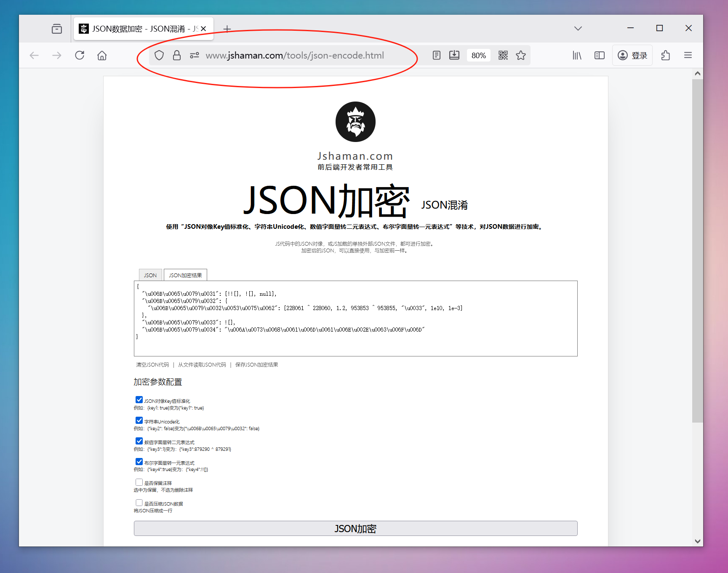Switch to the JSON tab
The height and width of the screenshot is (573, 728).
tap(150, 275)
